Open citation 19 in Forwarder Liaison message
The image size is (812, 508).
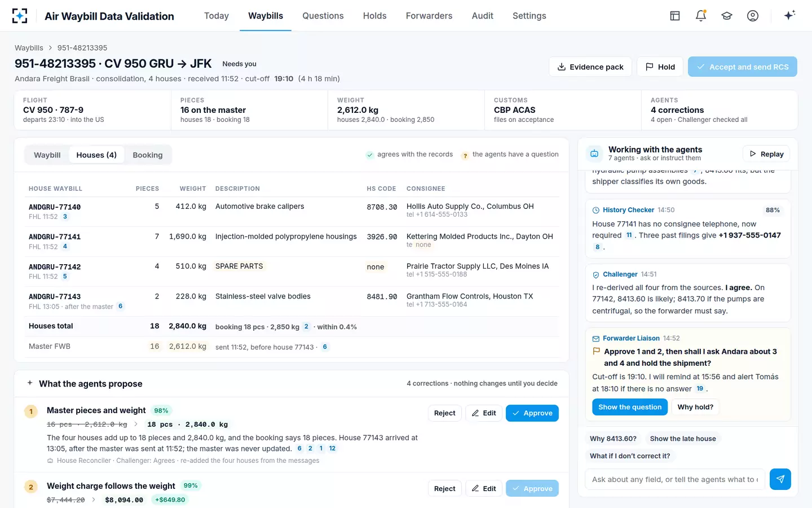[700, 389]
